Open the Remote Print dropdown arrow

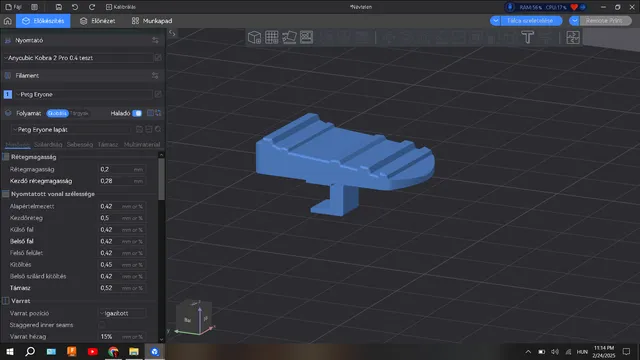click(x=574, y=21)
